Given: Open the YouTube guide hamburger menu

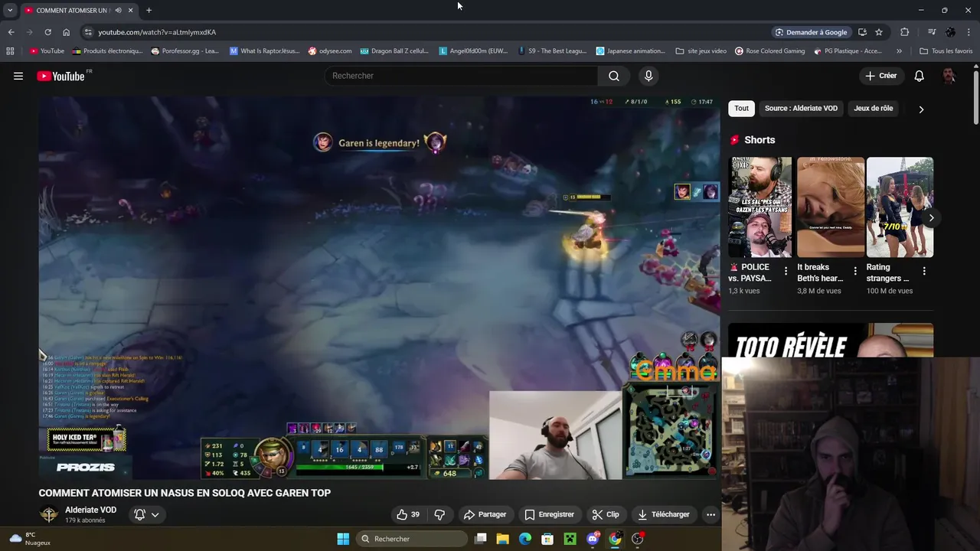Looking at the screenshot, I should click(x=18, y=76).
